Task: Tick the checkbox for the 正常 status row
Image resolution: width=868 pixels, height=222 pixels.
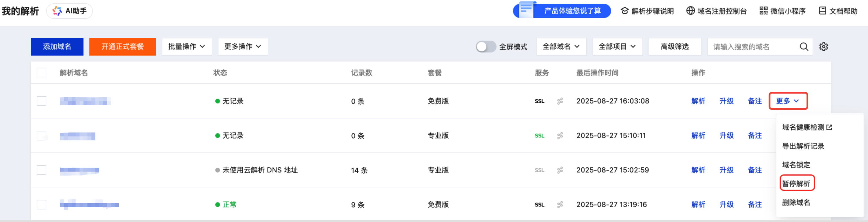Action: point(41,205)
